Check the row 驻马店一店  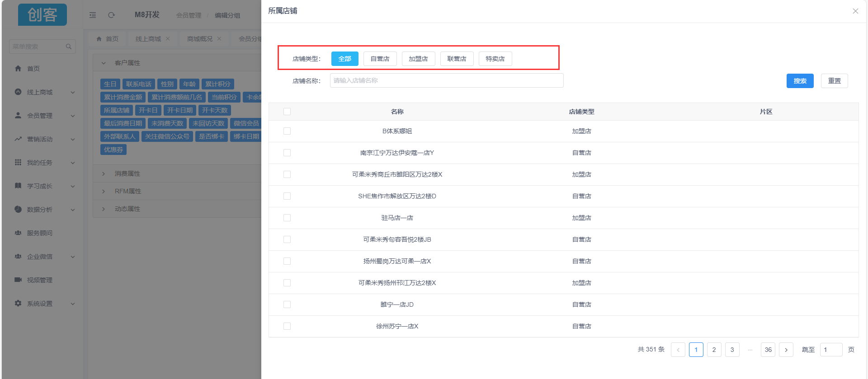click(287, 218)
